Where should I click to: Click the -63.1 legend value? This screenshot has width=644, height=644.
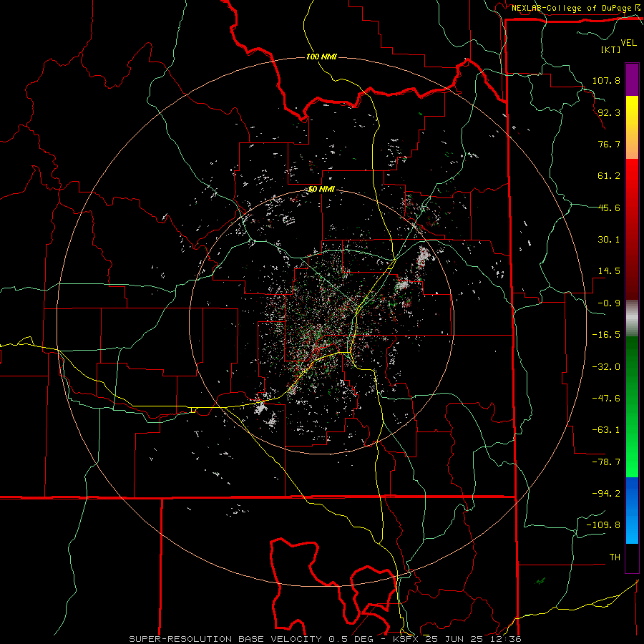606,430
